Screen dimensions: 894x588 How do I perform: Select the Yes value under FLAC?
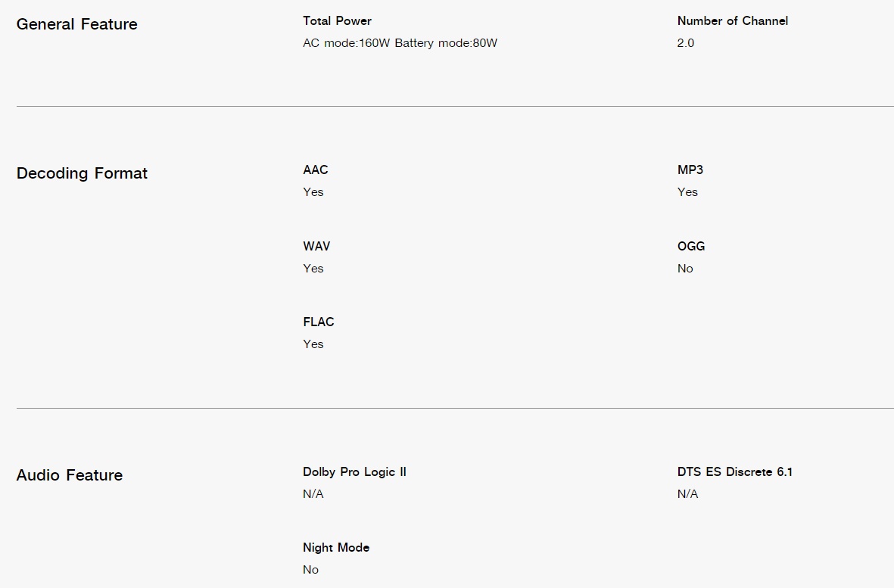pos(313,344)
